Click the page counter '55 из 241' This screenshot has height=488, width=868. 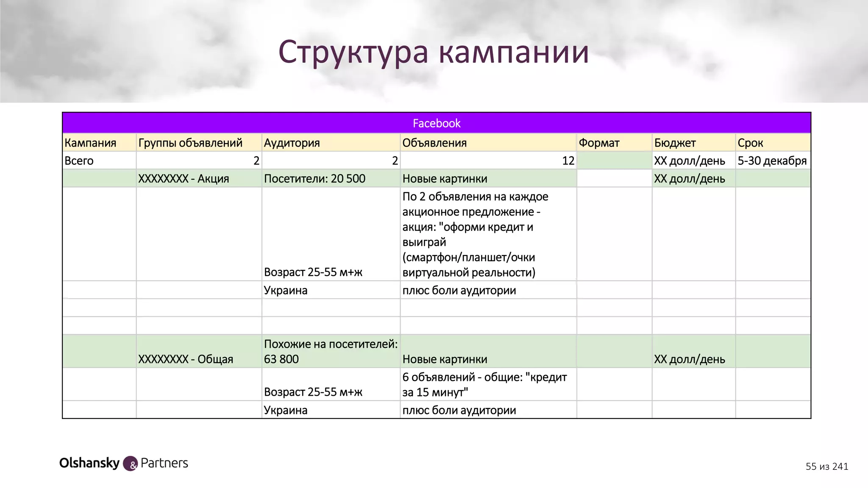[x=827, y=466]
